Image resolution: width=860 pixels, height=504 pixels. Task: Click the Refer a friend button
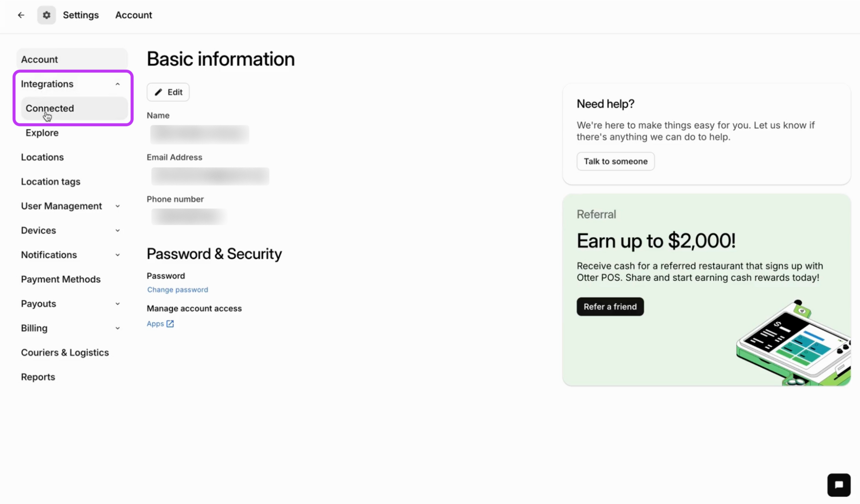coord(610,306)
